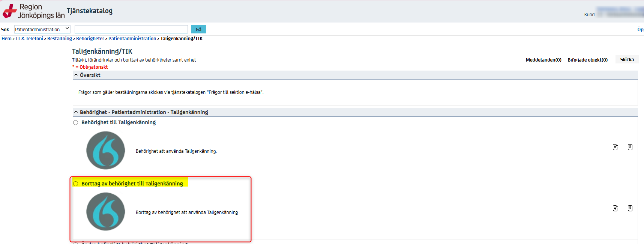The height and width of the screenshot is (244, 644).
Task: Open Meddelanden(0) link
Action: [x=543, y=60]
